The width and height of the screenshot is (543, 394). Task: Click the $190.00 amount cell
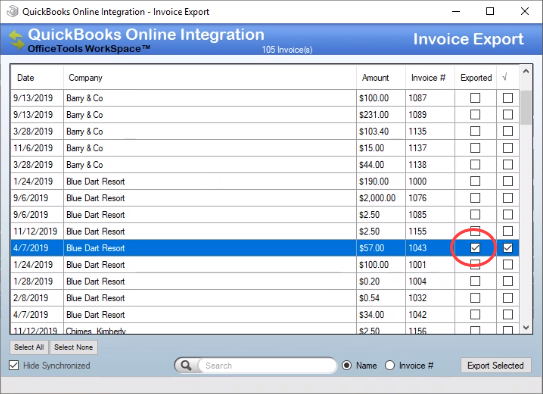pos(381,181)
